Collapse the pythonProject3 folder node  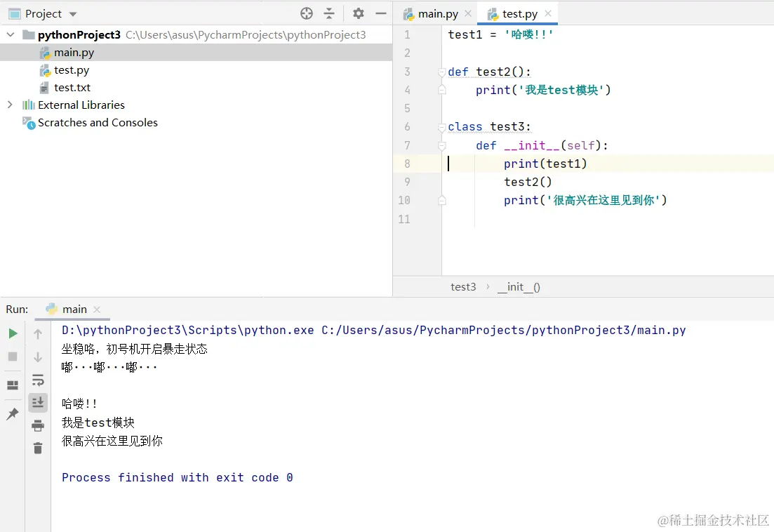[x=11, y=34]
